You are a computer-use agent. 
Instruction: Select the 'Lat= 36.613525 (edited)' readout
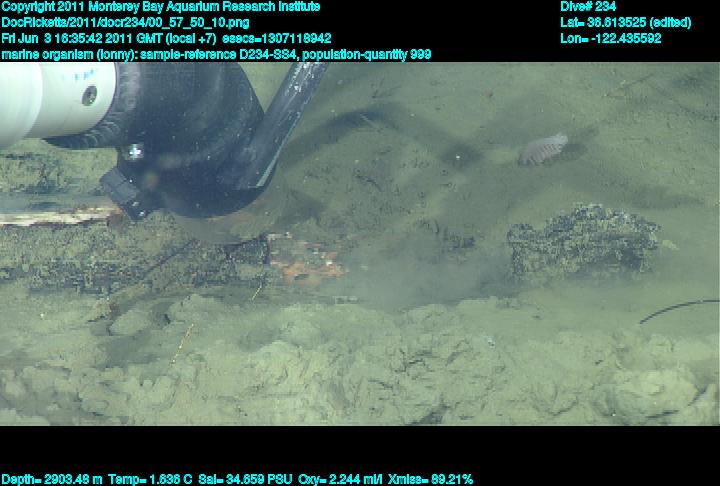tap(625, 23)
